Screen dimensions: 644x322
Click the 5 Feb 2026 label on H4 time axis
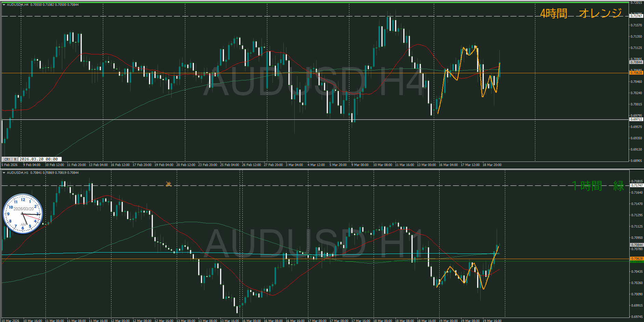pos(10,165)
